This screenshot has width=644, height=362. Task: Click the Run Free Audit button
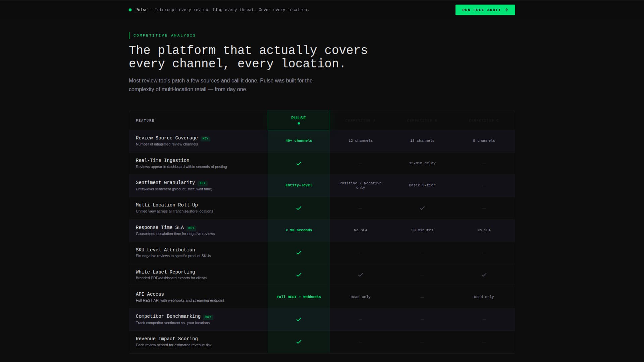tap(485, 10)
